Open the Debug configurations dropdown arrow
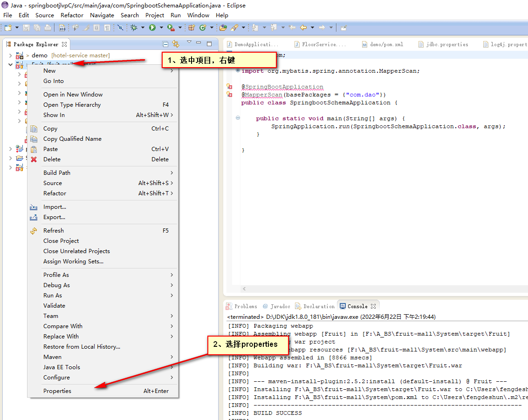 click(143, 28)
